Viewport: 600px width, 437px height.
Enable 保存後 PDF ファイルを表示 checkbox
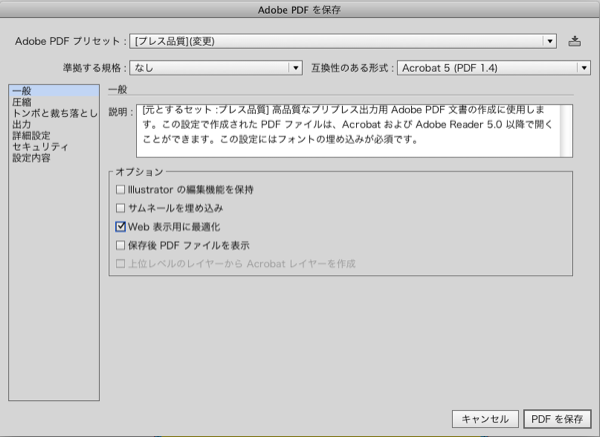(x=121, y=245)
